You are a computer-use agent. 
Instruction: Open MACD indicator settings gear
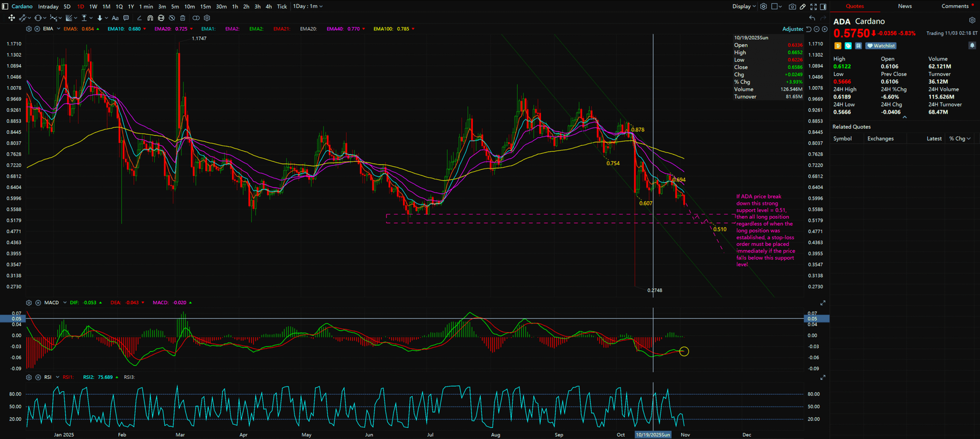click(x=29, y=303)
